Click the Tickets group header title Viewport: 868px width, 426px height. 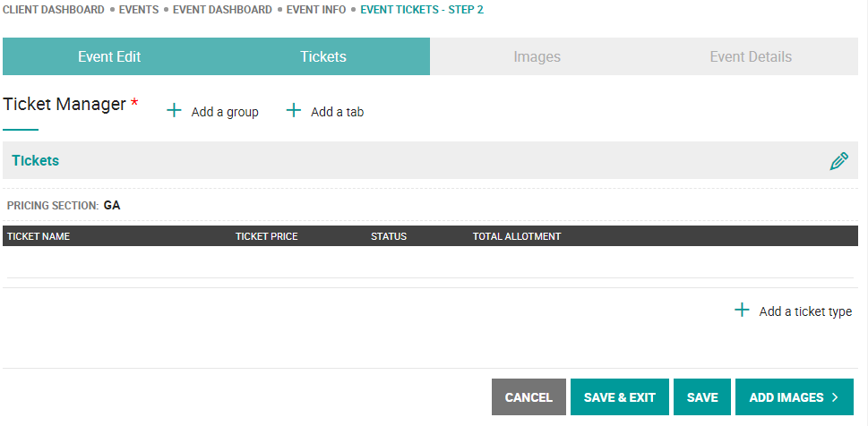coord(36,160)
